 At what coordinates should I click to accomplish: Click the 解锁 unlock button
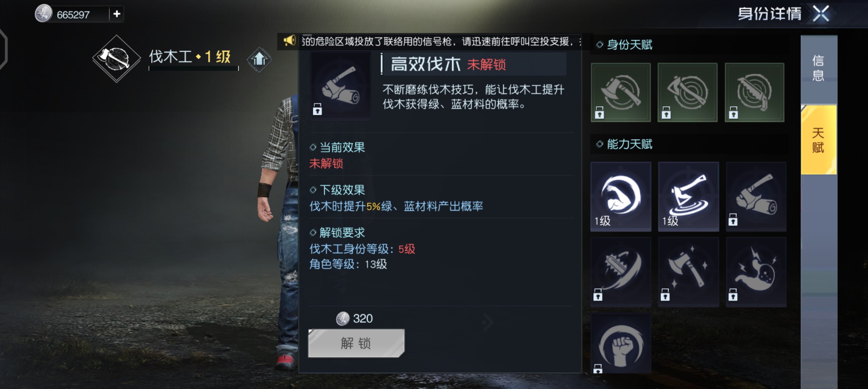[356, 343]
